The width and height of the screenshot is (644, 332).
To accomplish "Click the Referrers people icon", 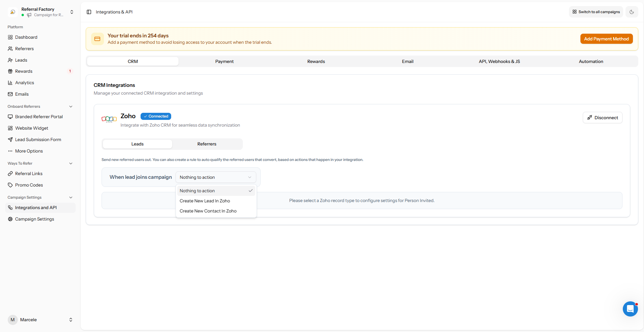I will (x=10, y=49).
